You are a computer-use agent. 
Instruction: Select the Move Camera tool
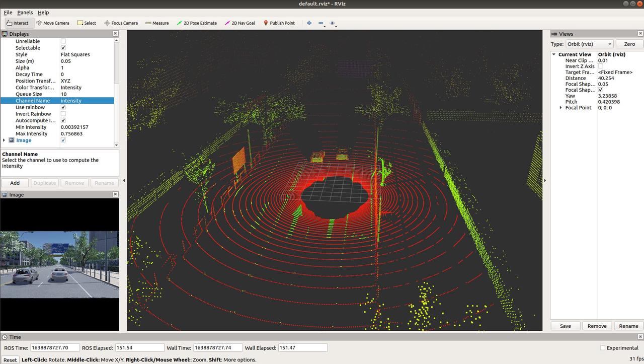[53, 23]
